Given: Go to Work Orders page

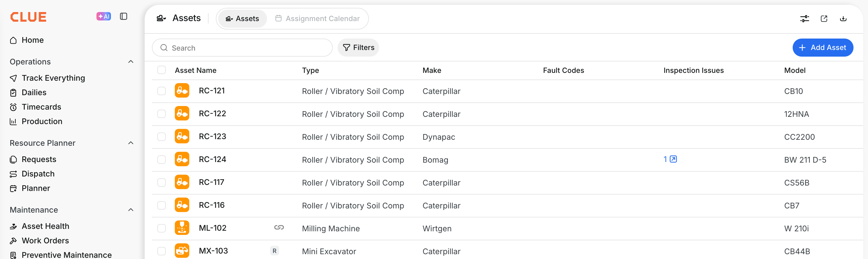Looking at the screenshot, I should coord(39,241).
